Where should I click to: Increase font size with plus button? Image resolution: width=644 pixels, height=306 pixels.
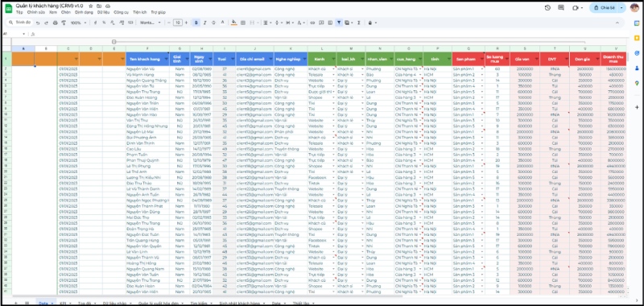(x=187, y=23)
